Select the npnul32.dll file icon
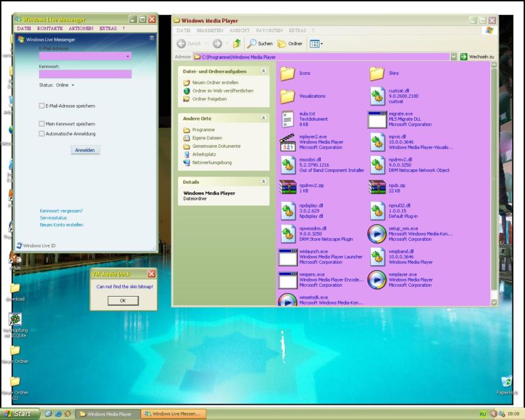Viewport: 525px width, 420px height. (377, 211)
